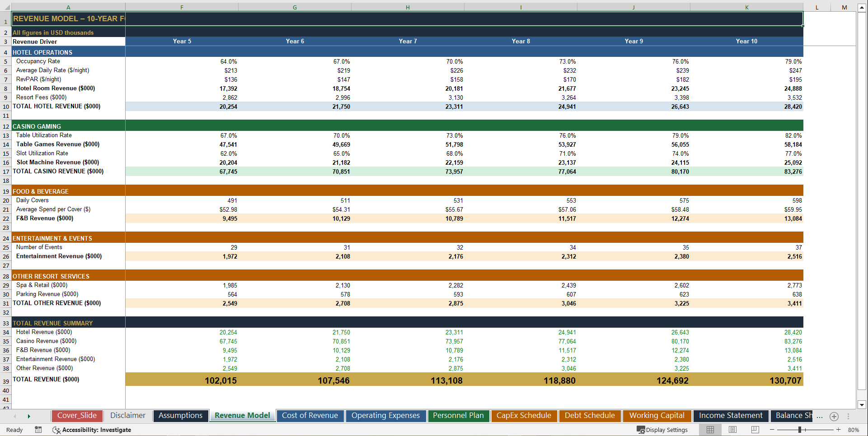868x436 pixels.
Task: Run the Accessibility Investigate checker
Action: coord(92,430)
